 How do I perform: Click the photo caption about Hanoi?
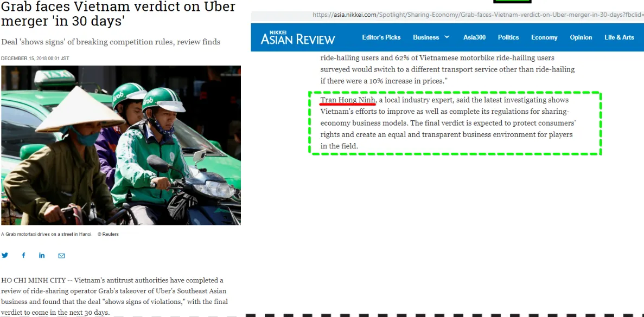[x=47, y=234]
